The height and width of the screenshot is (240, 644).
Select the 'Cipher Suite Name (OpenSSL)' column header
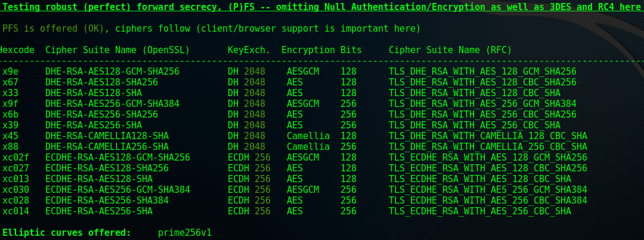[x=117, y=50]
